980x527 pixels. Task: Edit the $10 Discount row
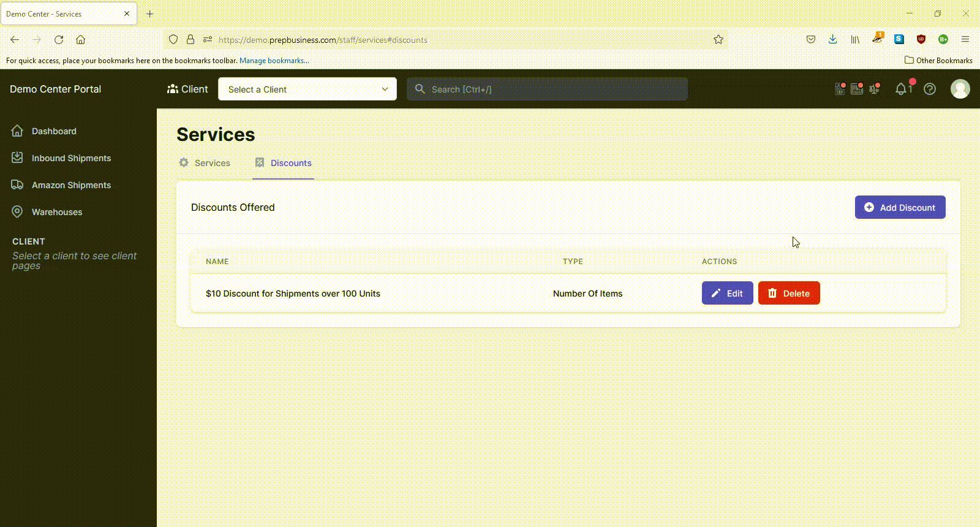pos(728,293)
